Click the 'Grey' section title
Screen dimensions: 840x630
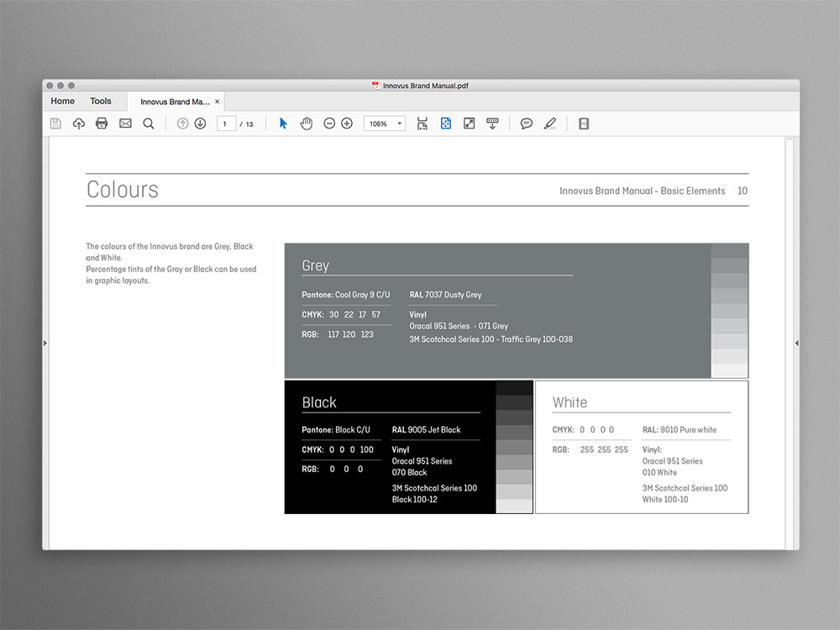[x=316, y=265]
